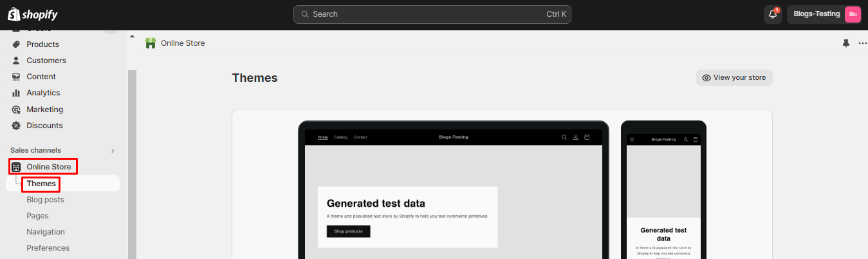
Task: Click the Customers person icon
Action: click(x=16, y=61)
